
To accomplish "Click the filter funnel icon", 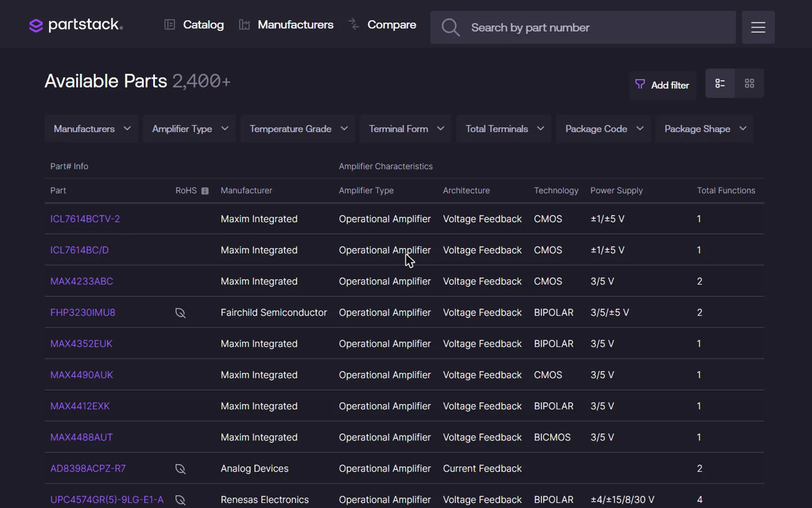I will [x=640, y=84].
